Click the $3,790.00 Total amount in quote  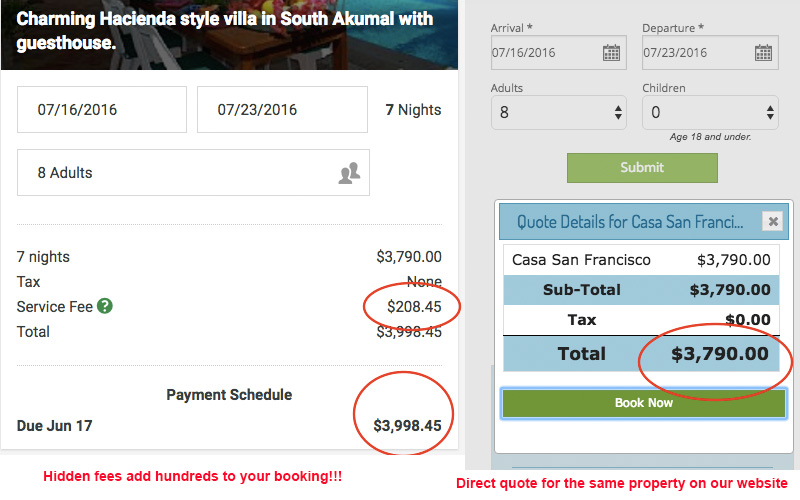tap(719, 353)
